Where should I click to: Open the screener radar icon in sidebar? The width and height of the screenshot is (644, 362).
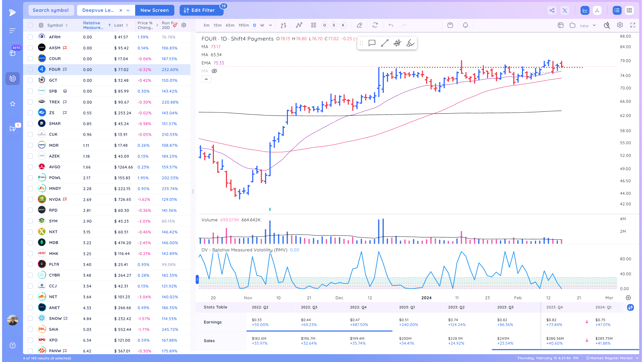click(x=12, y=78)
